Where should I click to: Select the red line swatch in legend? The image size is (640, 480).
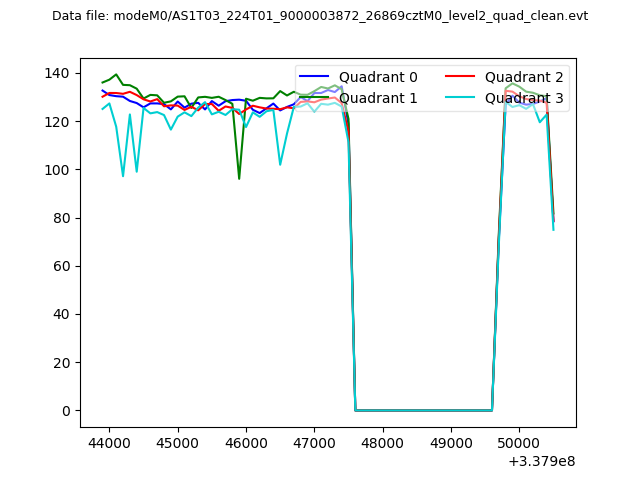coord(462,78)
